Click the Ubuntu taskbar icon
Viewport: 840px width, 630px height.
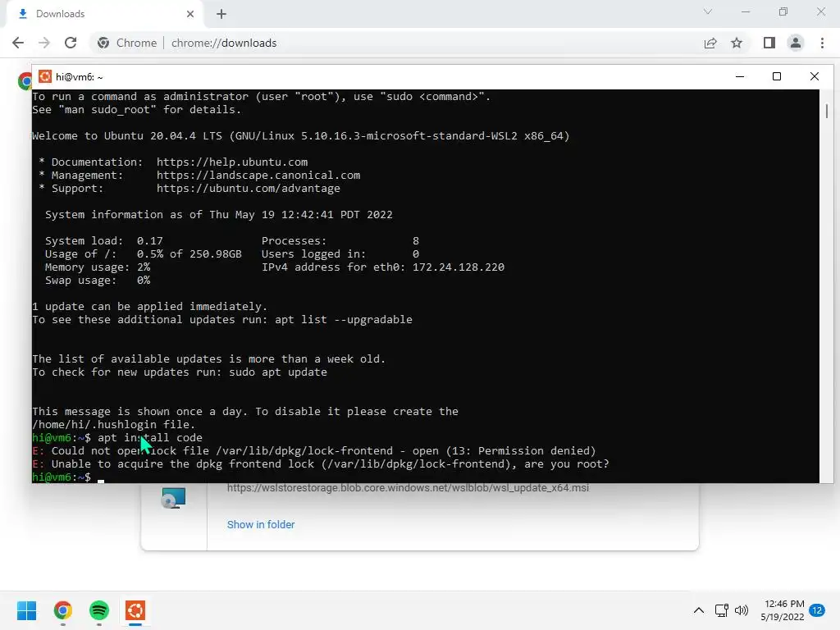pos(135,610)
